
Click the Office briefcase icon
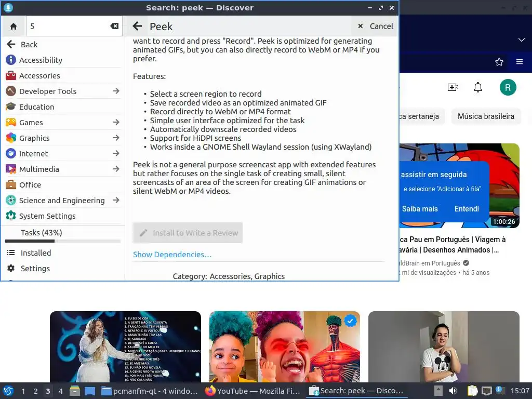(11, 184)
